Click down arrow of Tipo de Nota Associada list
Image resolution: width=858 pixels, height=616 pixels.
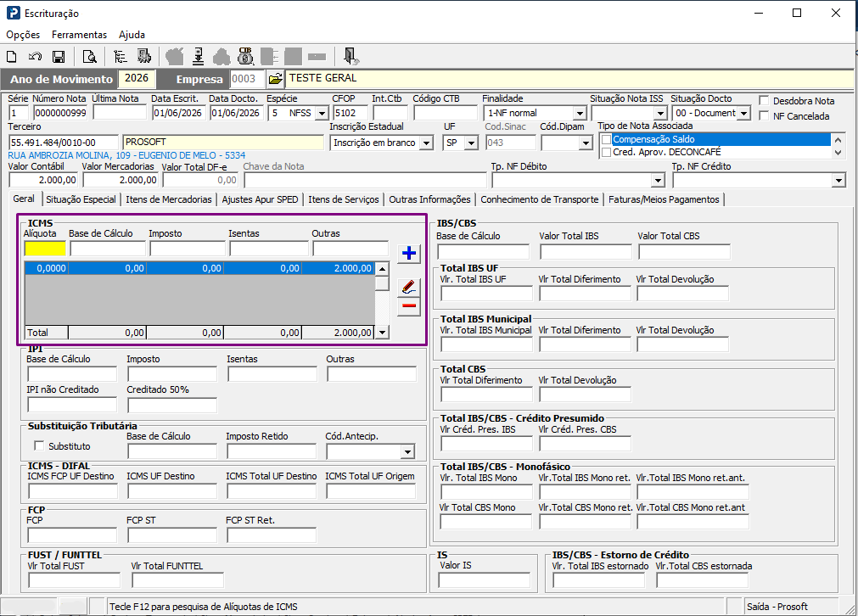pyautogui.click(x=838, y=153)
